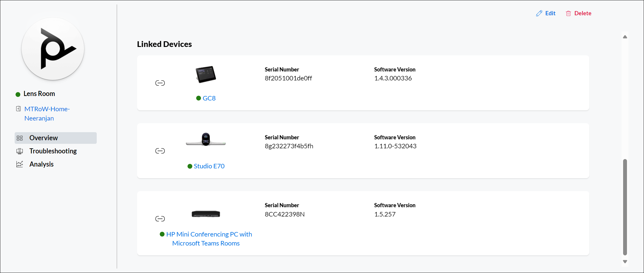644x273 pixels.
Task: Click the Analysis chart icon
Action: (x=20, y=164)
